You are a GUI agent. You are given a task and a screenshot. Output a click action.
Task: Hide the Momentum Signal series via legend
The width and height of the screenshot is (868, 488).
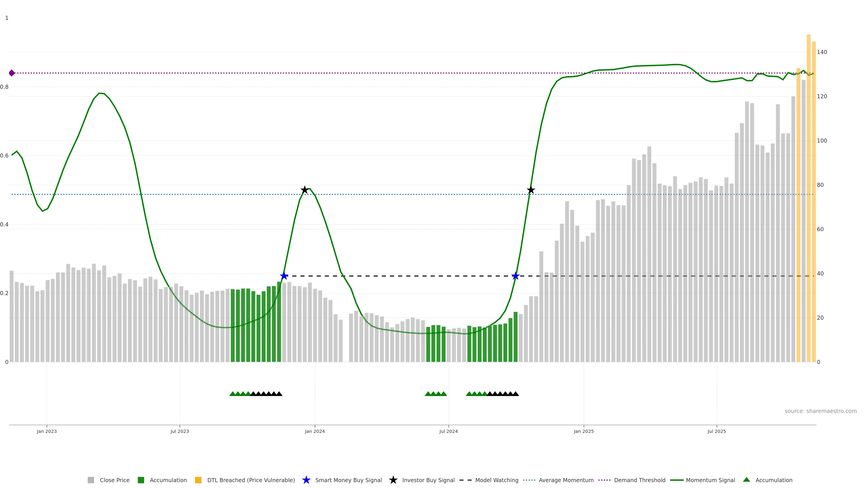tap(710, 480)
